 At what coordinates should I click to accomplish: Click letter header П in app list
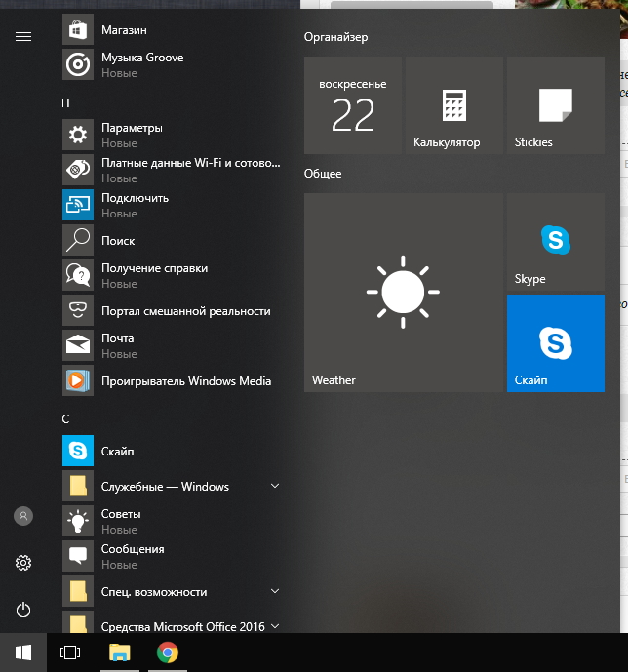65,103
